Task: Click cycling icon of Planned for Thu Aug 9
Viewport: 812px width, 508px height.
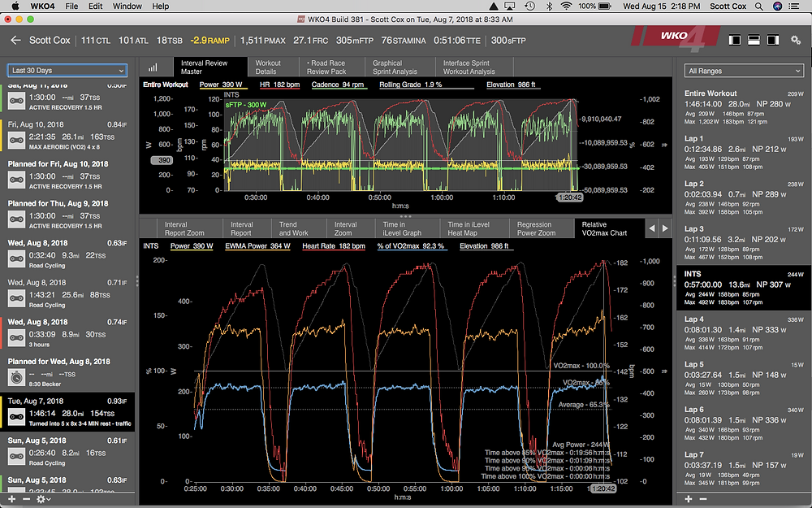Action: [x=16, y=219]
